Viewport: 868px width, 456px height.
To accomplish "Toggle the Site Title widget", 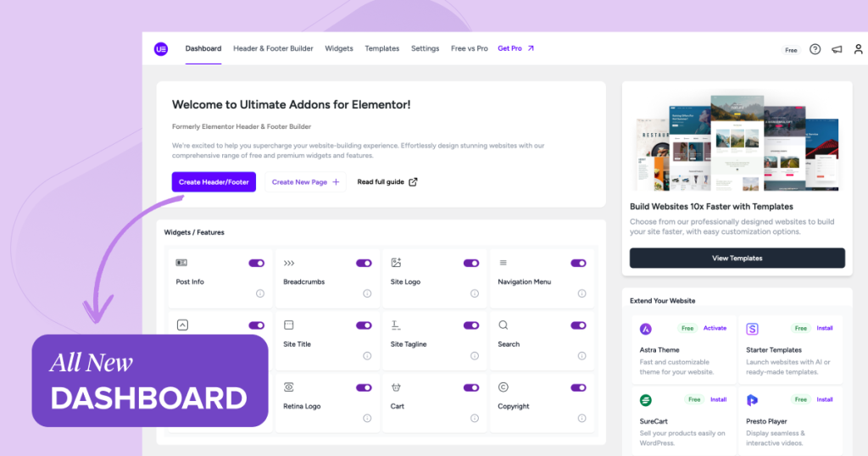I will (364, 325).
